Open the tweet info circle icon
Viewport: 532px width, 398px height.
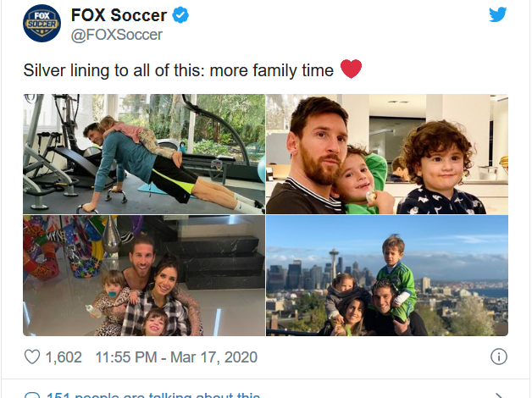pos(500,356)
